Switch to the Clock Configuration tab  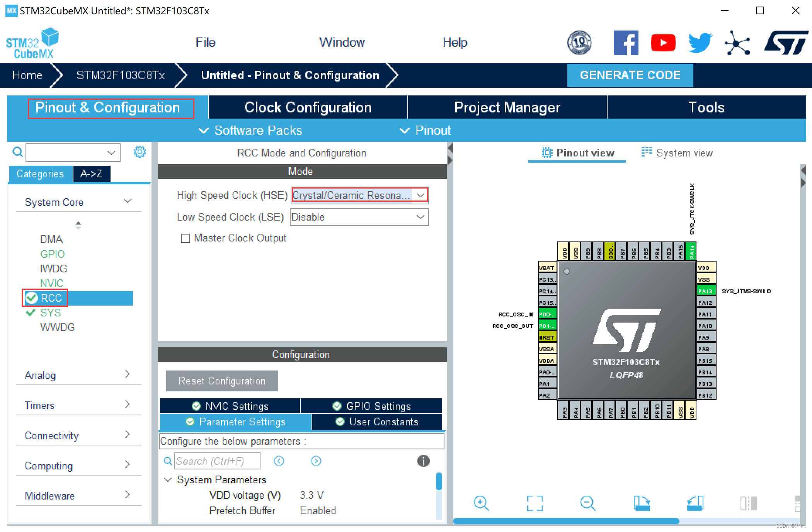point(308,107)
